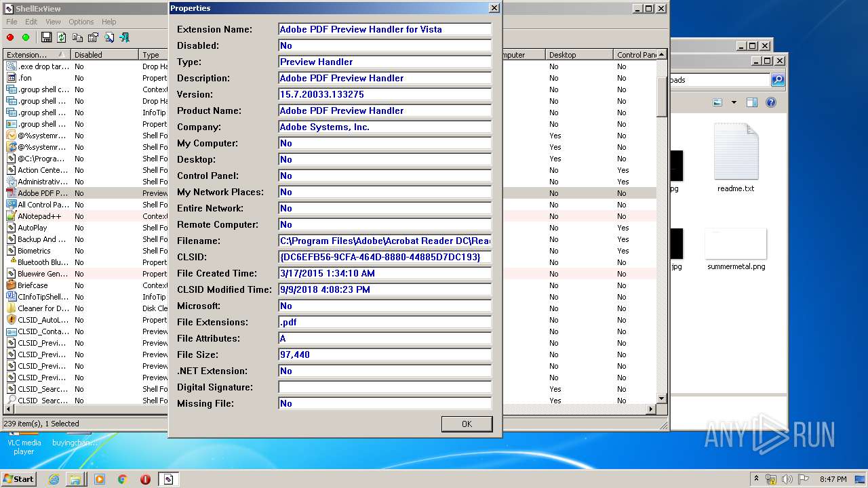Screen dimensions: 868x488
Task: Click the horizontal scrollbar right arrow in ShellExView
Action: 651,409
